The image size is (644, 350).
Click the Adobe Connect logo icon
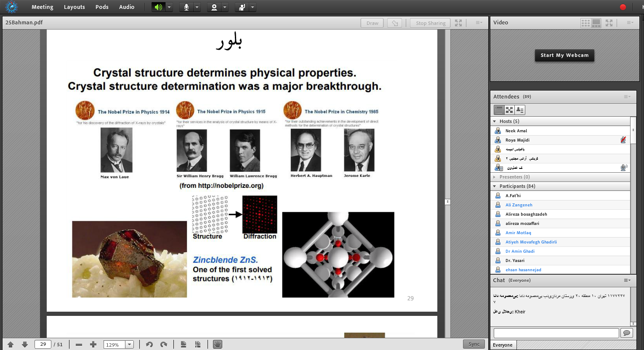[x=11, y=7]
